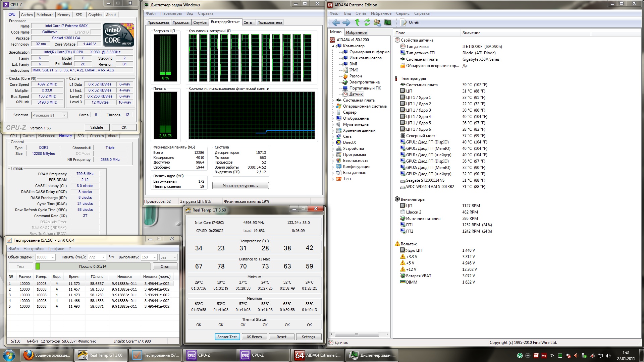Open the Память (МиБ) dropdown in LinX

(103, 257)
